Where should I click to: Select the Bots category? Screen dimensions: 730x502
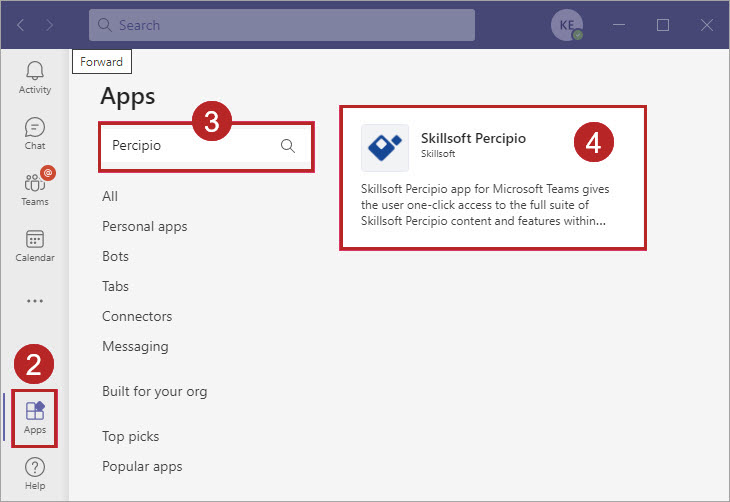(x=115, y=257)
